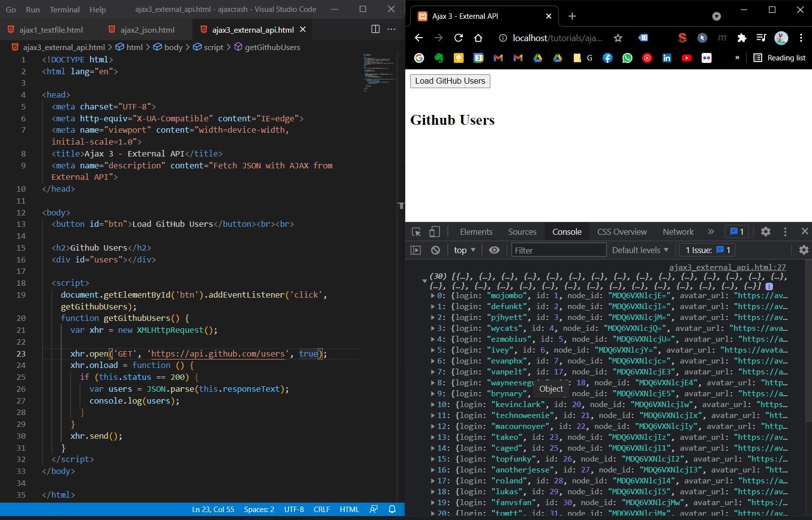Click the localhost address bar
Screen dimensions: 812x520
click(558, 38)
